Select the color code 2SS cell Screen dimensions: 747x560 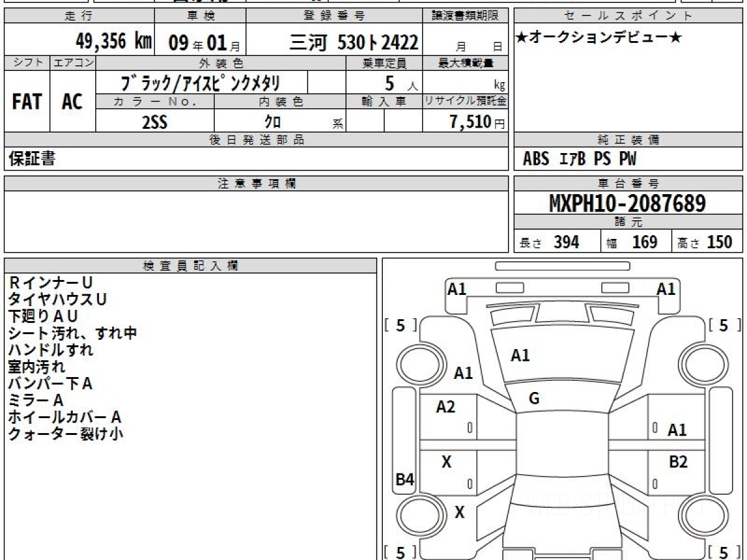[154, 122]
